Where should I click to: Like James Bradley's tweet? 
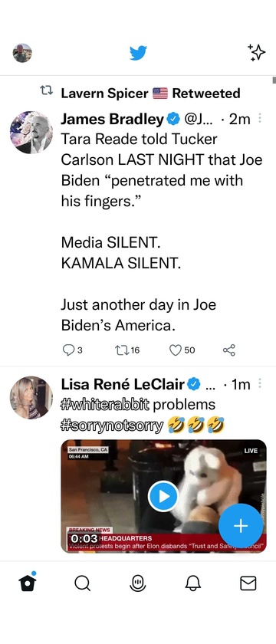tap(182, 350)
